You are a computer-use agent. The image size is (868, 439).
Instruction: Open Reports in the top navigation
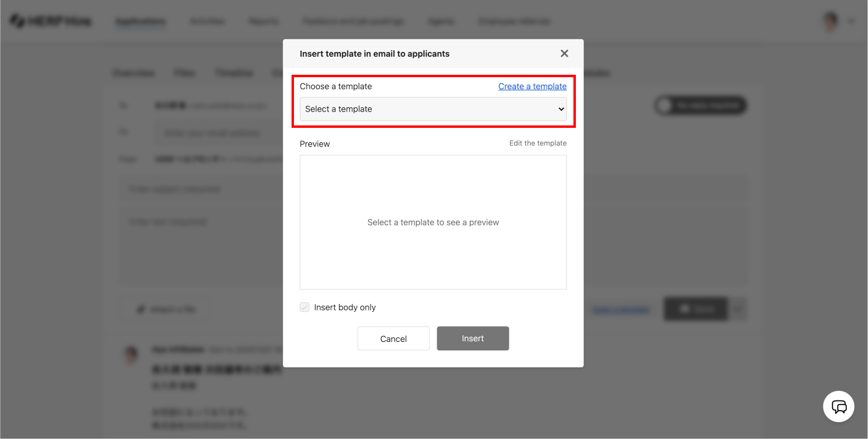tap(263, 22)
